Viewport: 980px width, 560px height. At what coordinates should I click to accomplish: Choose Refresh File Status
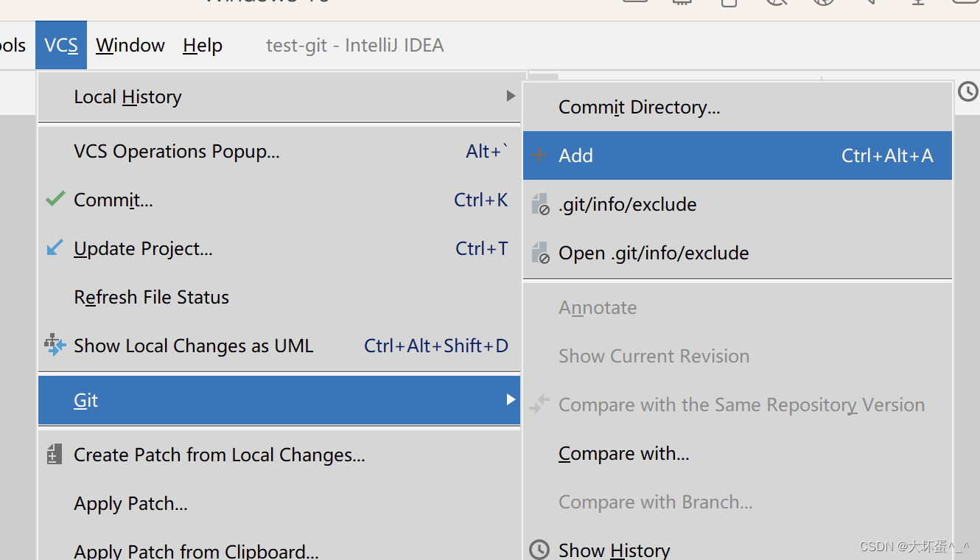279,298
